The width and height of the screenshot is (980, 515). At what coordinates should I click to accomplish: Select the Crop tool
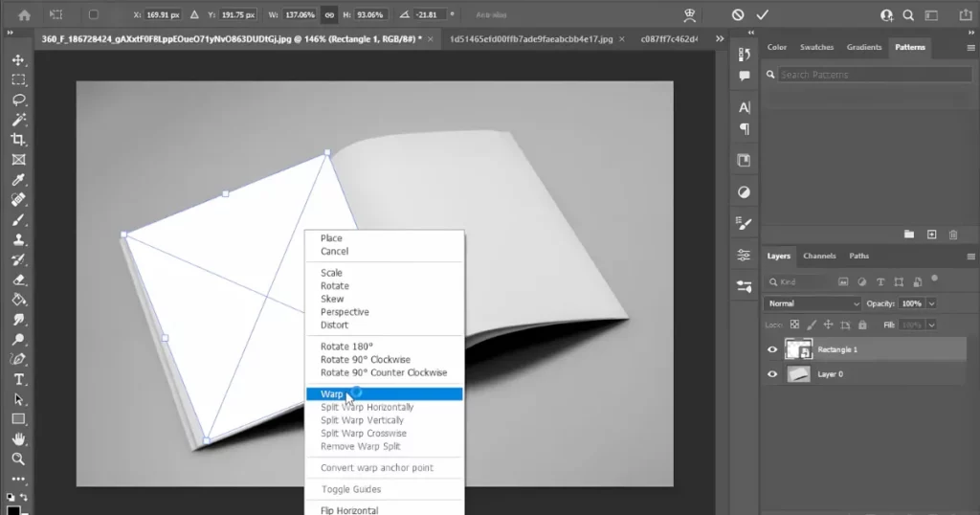[x=19, y=140]
